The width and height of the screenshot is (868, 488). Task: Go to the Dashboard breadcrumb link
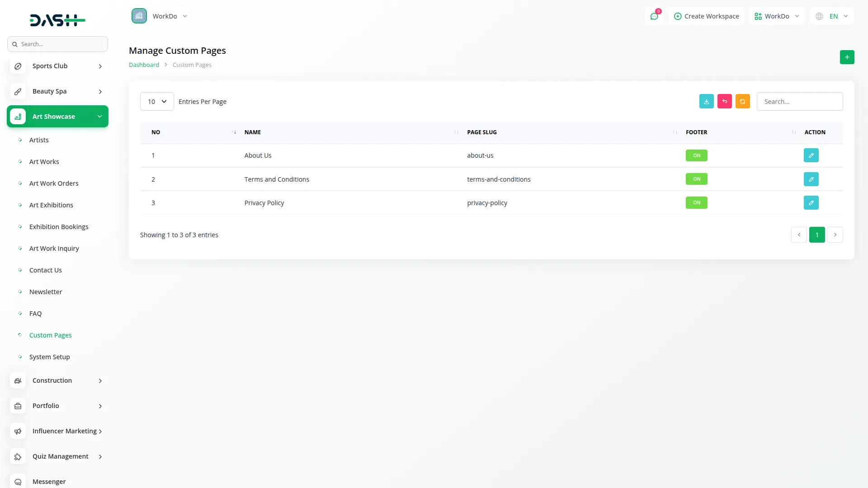point(144,65)
